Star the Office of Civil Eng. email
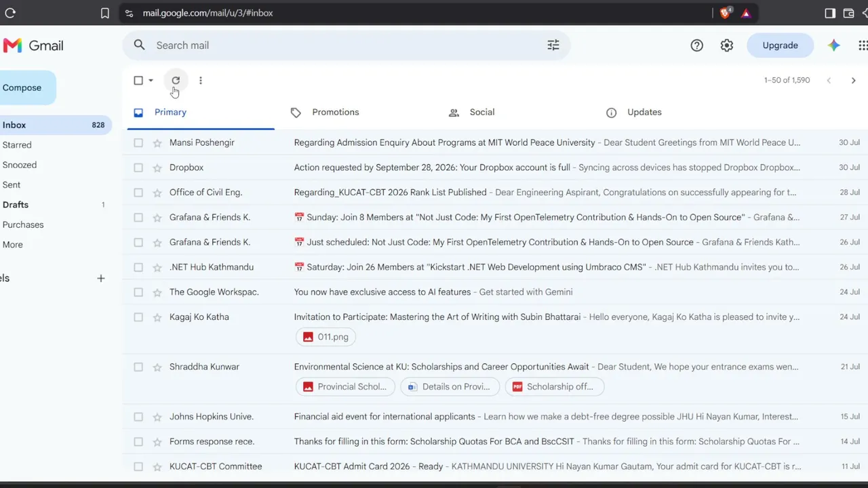 (157, 192)
